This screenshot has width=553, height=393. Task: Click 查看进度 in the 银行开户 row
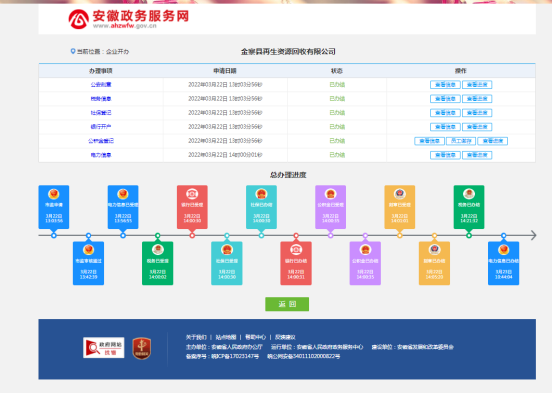coord(477,127)
